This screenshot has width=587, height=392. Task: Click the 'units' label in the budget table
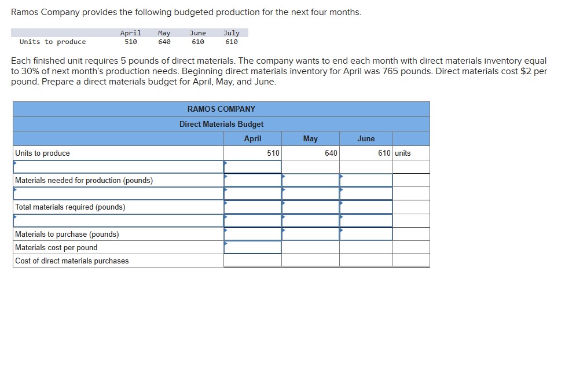tap(403, 153)
